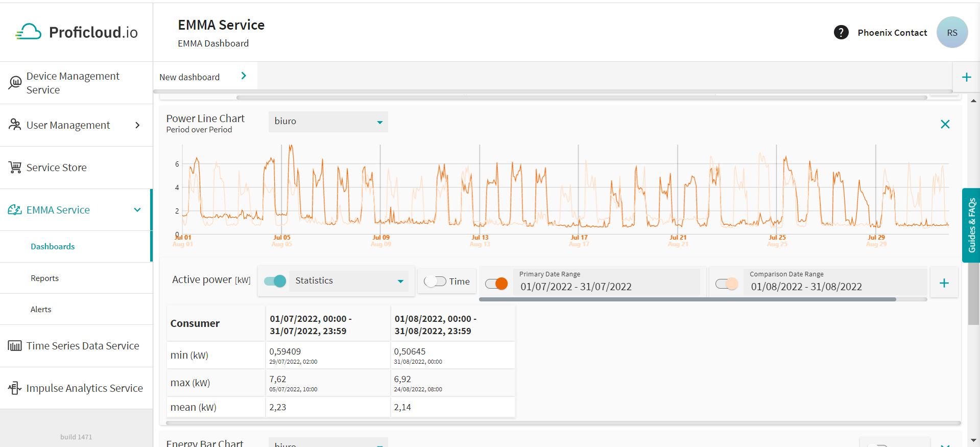This screenshot has width=980, height=447.
Task: Click the Jul 25 axis label on the chart
Action: [777, 238]
